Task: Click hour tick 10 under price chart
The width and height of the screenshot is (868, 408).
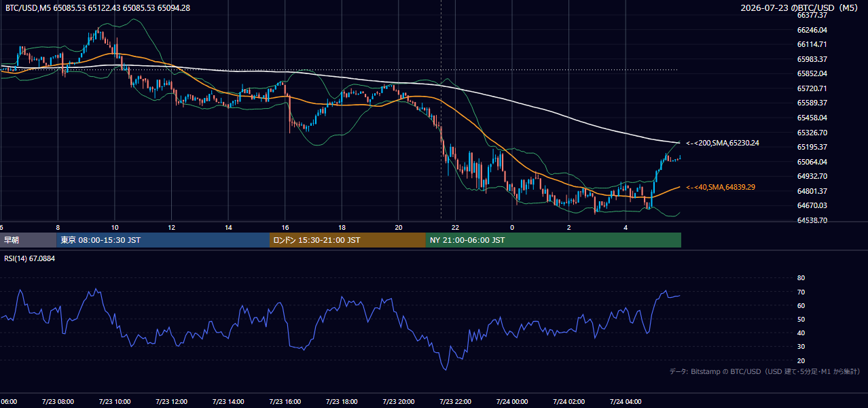Action: click(x=115, y=227)
